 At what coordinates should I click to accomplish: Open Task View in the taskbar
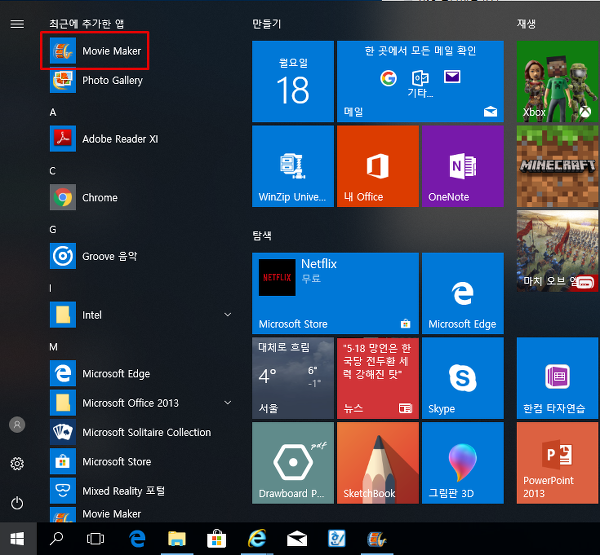(95, 539)
